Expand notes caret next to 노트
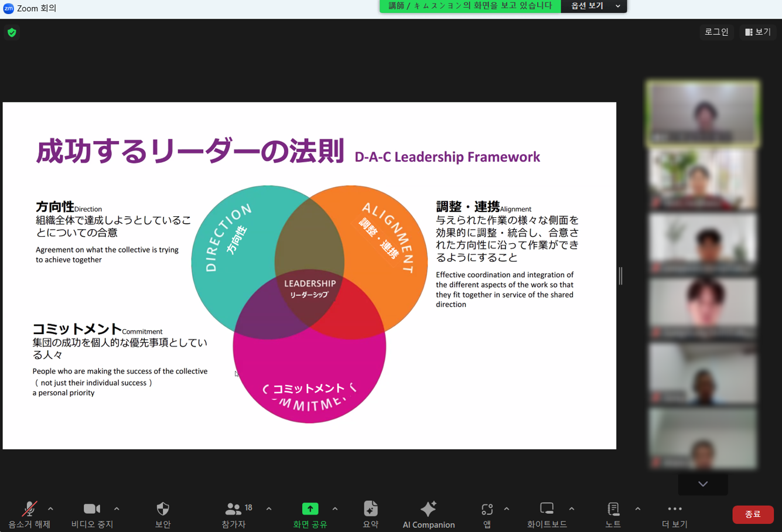 [x=638, y=509]
